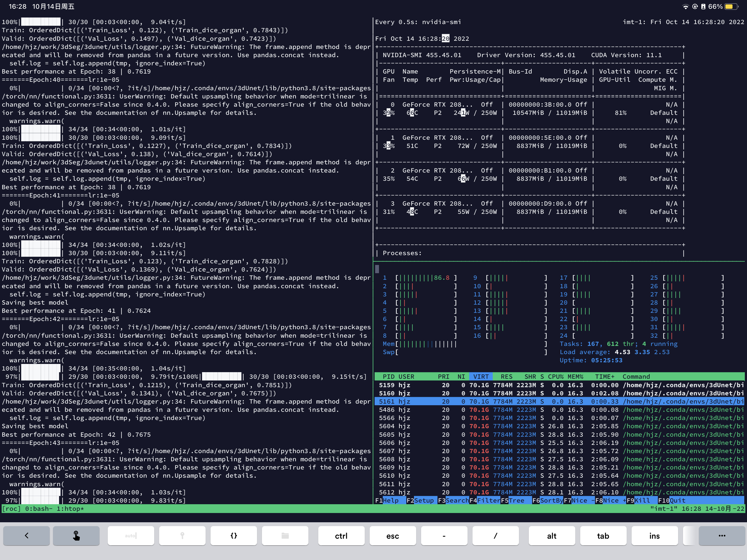Click the htop Mem usage bar

click(465, 344)
